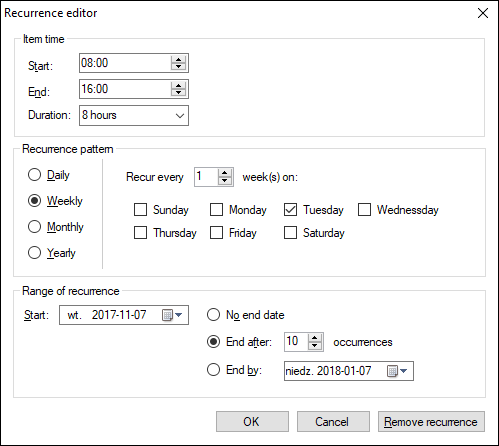Increase the occurrences count with up arrow
Image resolution: width=499 pixels, height=446 pixels.
(315, 338)
